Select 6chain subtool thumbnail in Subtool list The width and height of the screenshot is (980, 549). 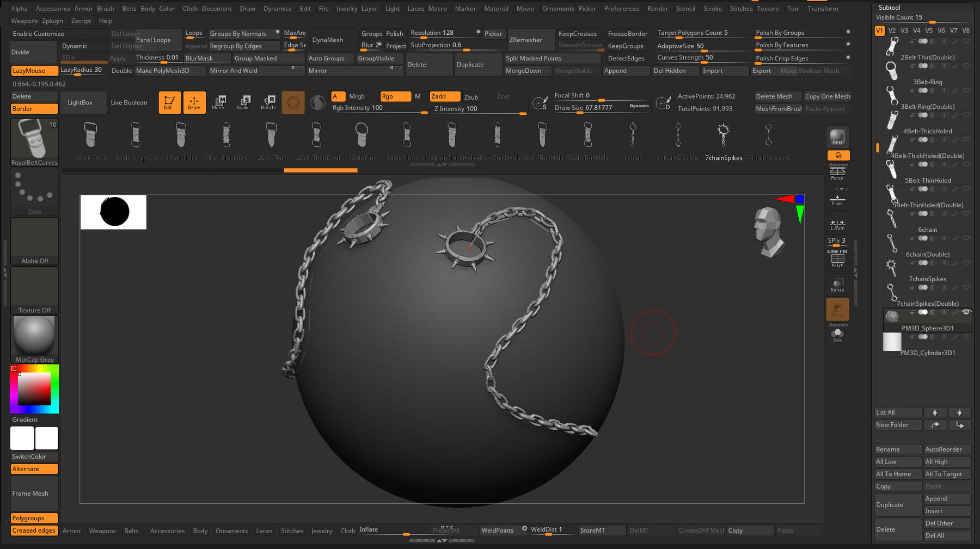click(891, 219)
